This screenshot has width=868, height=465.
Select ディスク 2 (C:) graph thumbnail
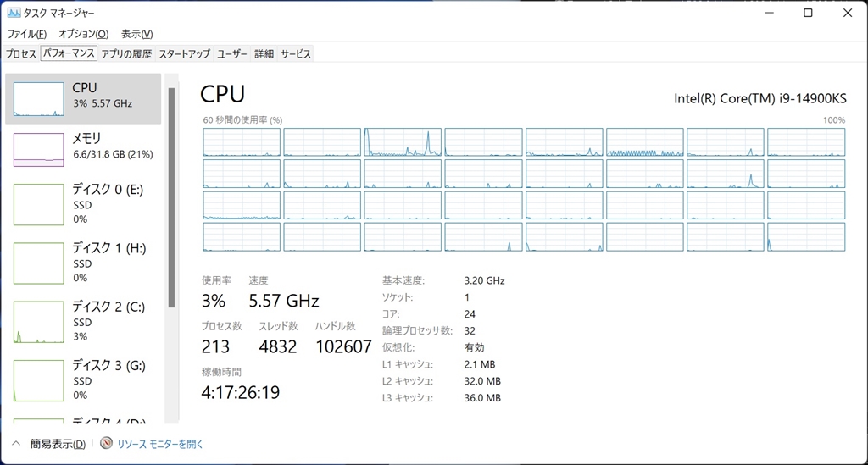(39, 322)
